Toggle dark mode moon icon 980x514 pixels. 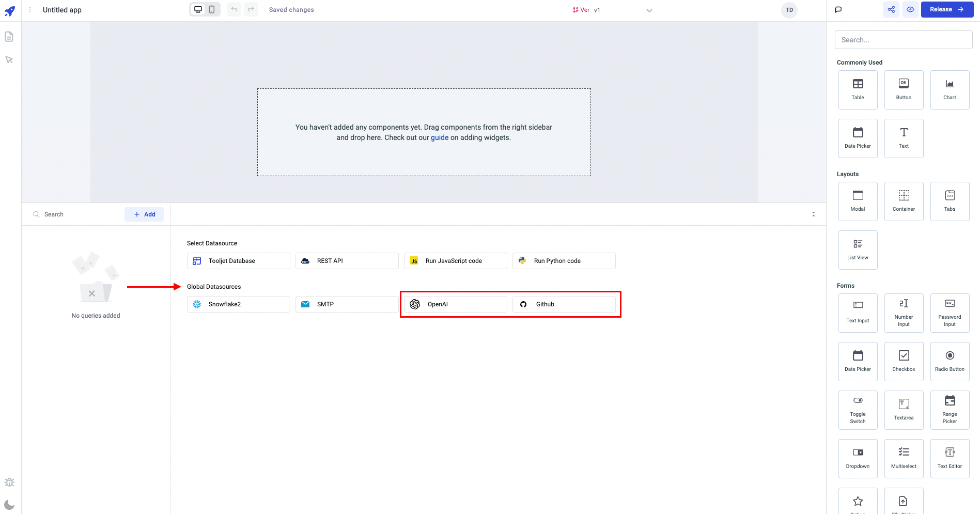pyautogui.click(x=9, y=505)
